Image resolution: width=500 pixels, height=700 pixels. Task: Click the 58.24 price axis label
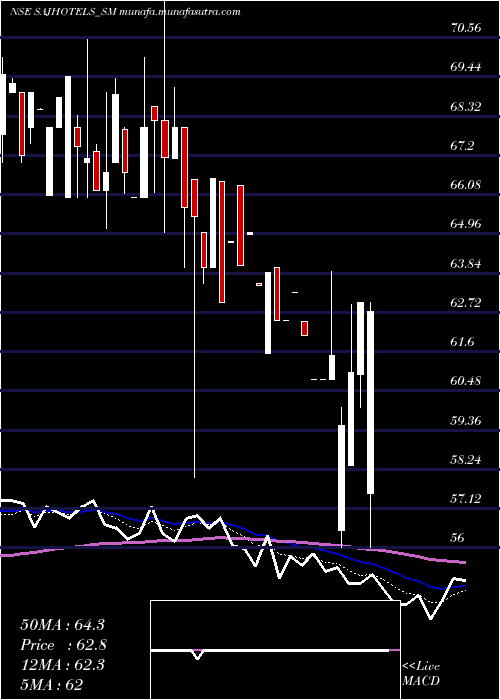click(466, 459)
